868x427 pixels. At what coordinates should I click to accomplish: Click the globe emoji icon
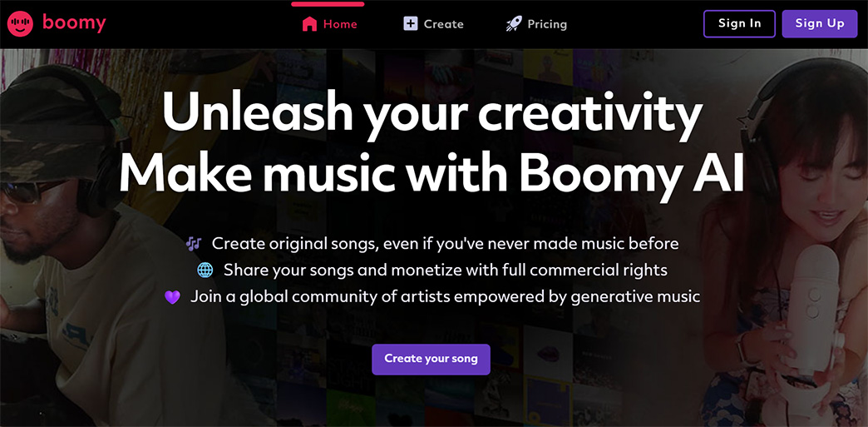(x=205, y=271)
